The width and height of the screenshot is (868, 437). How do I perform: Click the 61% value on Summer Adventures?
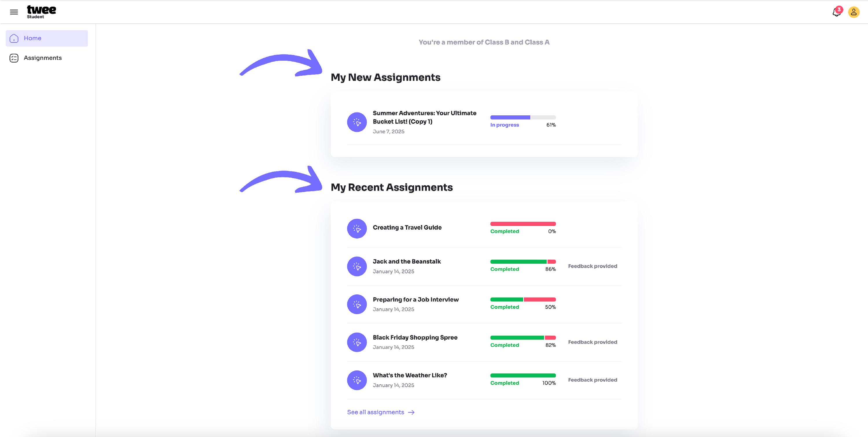pyautogui.click(x=551, y=125)
